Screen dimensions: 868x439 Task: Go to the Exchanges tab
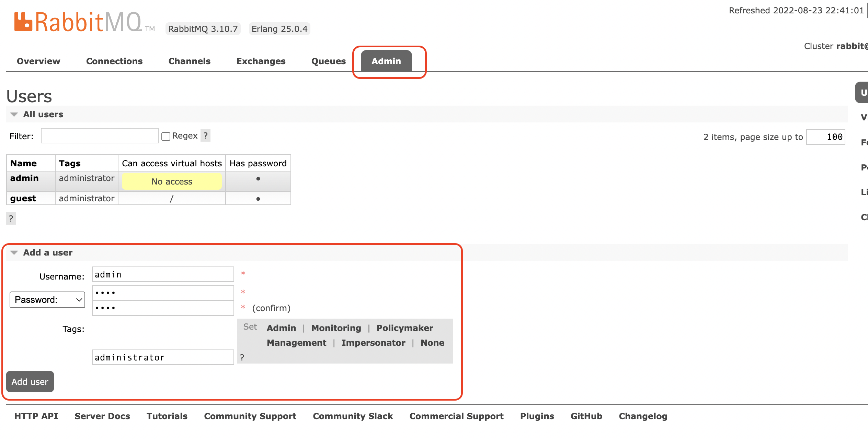click(x=261, y=61)
